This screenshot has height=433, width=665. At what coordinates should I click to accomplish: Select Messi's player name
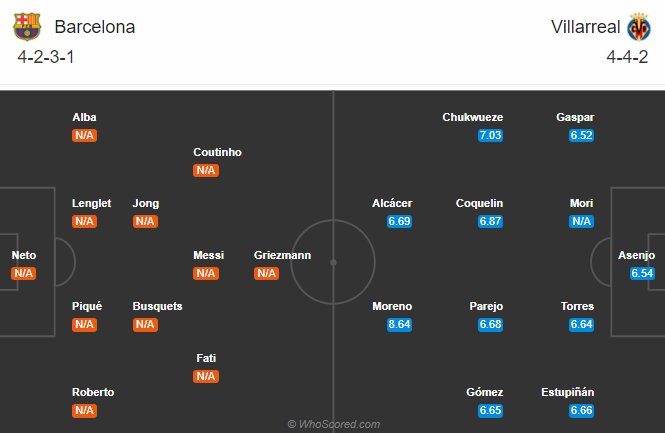point(208,255)
